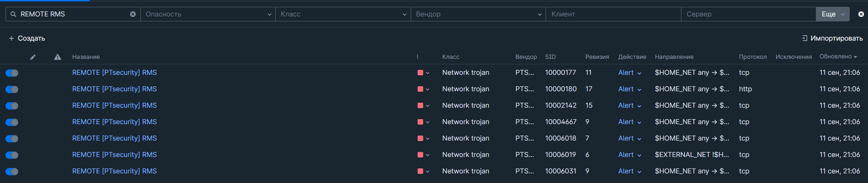
Task: Reset all filters with the far-right X icon
Action: [861, 14]
